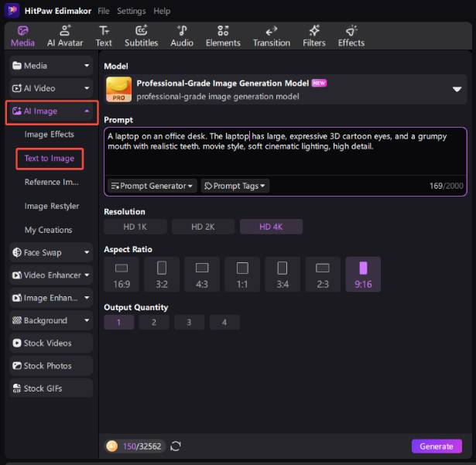Select Reference Image option
The height and width of the screenshot is (465, 476).
[x=52, y=182]
